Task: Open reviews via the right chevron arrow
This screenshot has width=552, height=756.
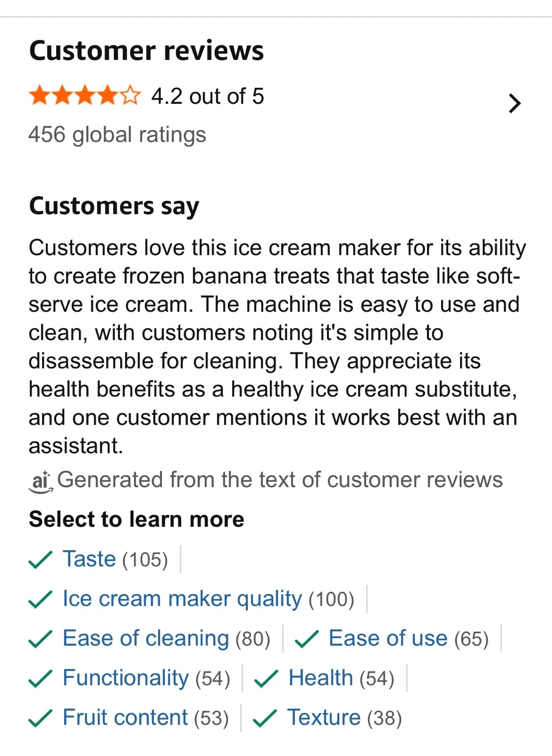Action: click(x=515, y=103)
